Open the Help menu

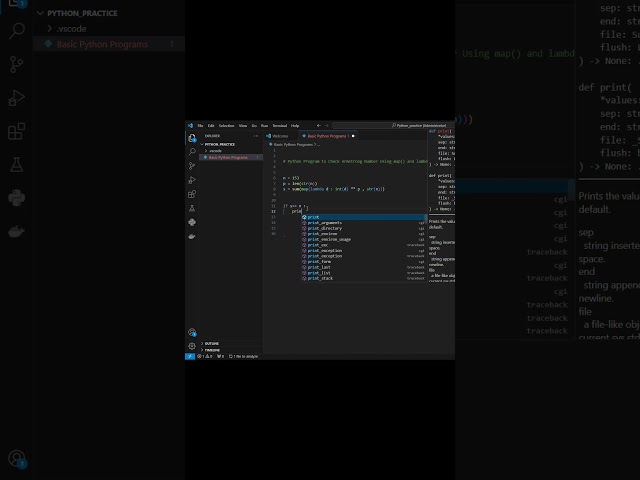295,125
